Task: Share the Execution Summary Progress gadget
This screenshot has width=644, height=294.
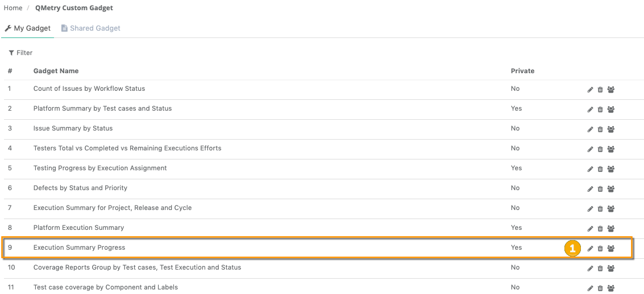Action: click(611, 249)
